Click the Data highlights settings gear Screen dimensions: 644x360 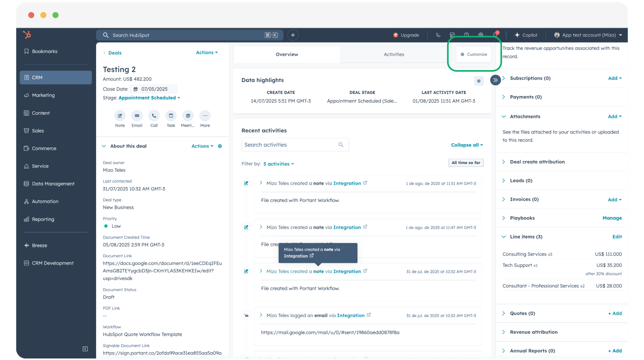(x=479, y=81)
